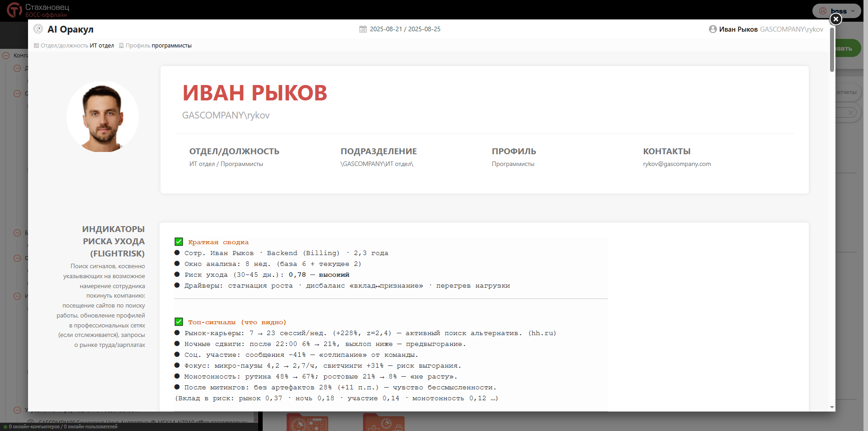Click the Отдел/должность card icon
The width and height of the screenshot is (868, 431).
pos(37,46)
